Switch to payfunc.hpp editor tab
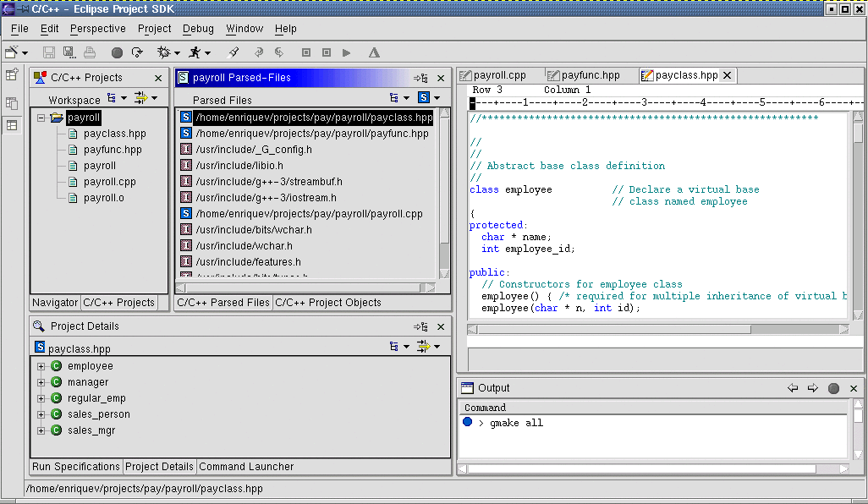Image resolution: width=868 pixels, height=504 pixels. coord(584,75)
